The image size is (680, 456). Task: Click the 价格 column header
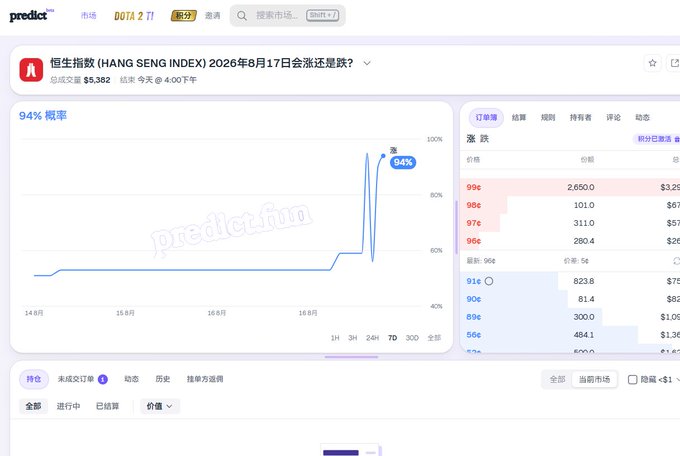point(473,160)
